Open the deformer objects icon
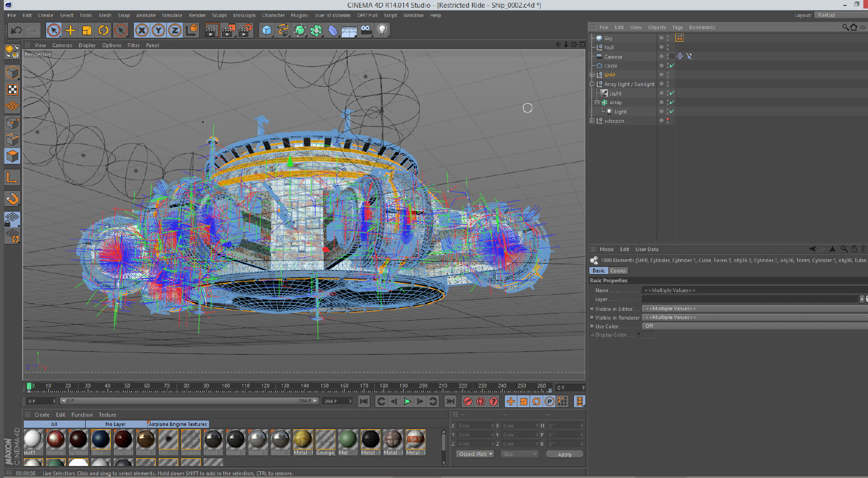The height and width of the screenshot is (478, 868). tap(332, 30)
